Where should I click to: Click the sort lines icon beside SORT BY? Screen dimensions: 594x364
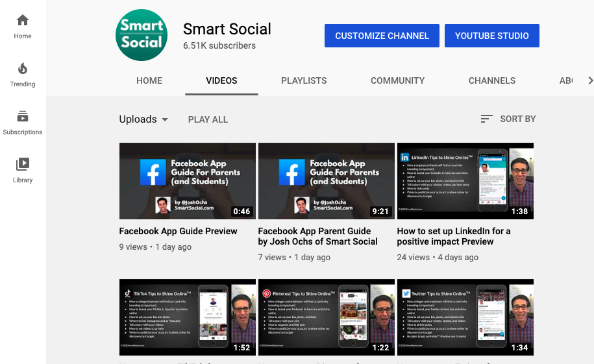pos(486,119)
